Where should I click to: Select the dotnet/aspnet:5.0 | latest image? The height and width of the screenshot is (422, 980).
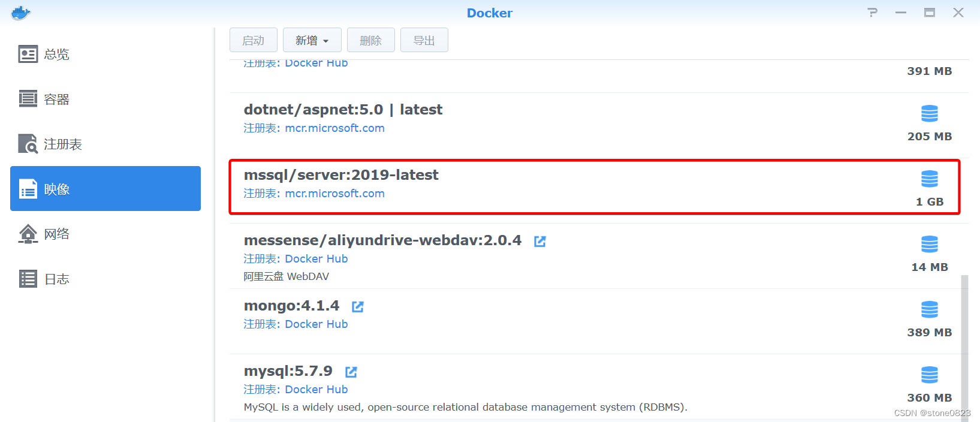click(x=343, y=110)
